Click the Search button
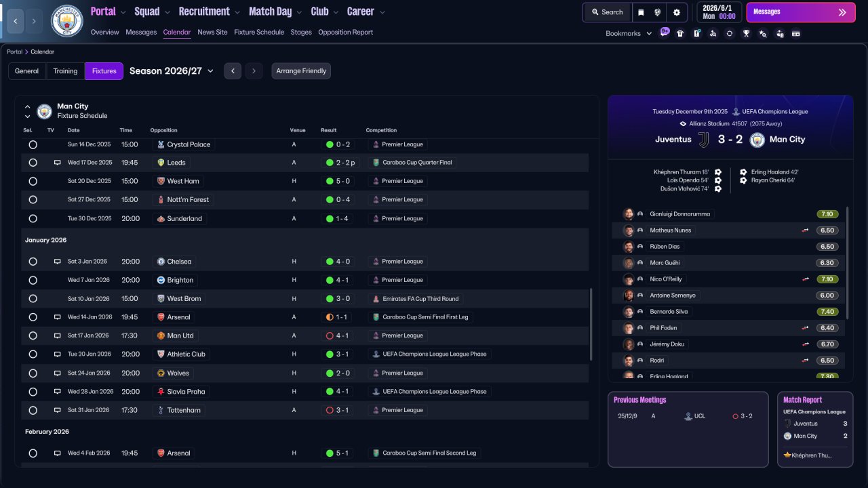The width and height of the screenshot is (868, 488). tap(607, 12)
